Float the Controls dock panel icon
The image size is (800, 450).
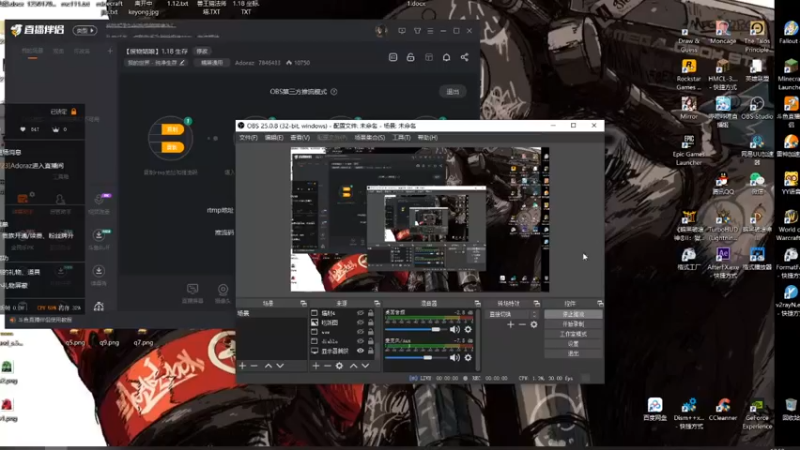[x=600, y=303]
